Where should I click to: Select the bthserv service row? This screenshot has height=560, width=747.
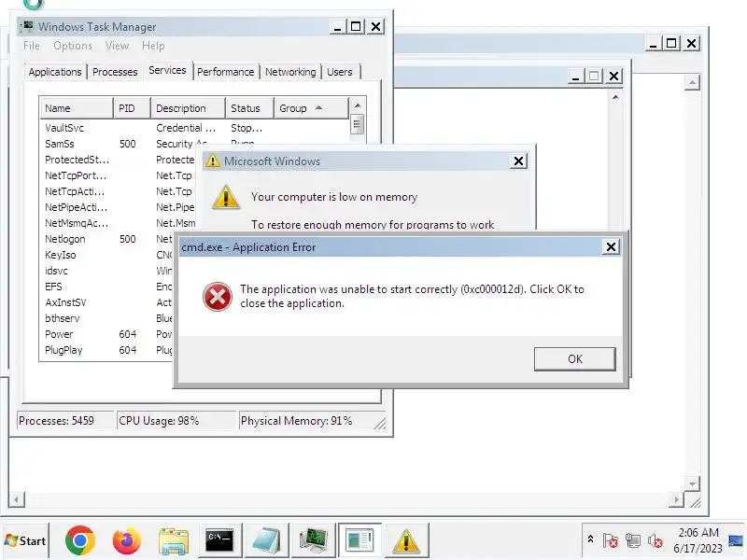pyautogui.click(x=107, y=318)
